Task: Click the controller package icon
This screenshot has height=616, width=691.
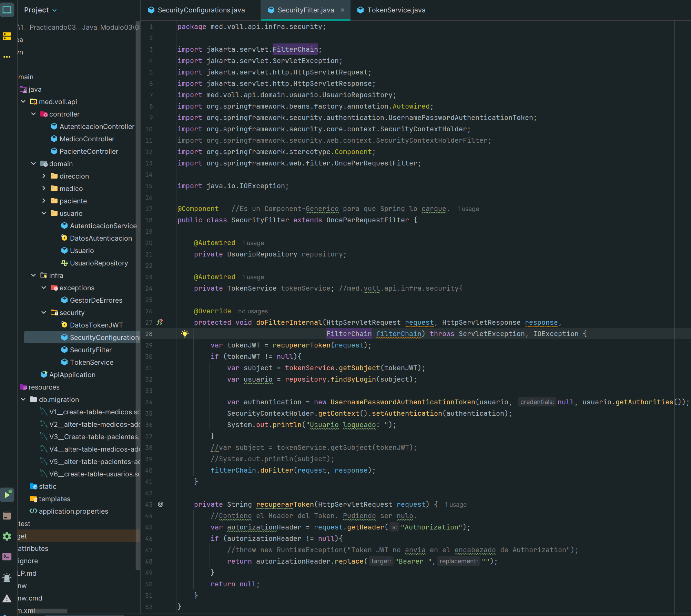Action: tap(44, 114)
